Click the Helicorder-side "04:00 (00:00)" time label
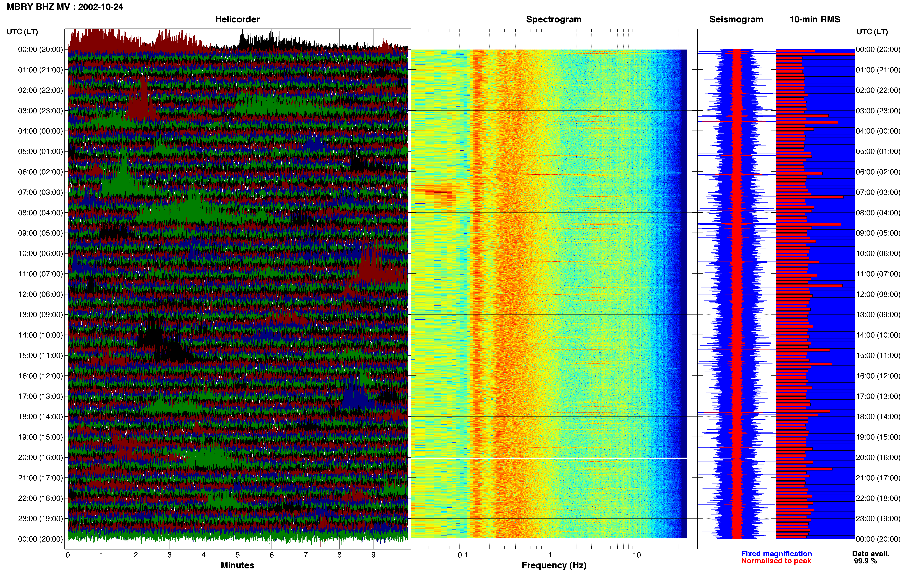The image size is (924, 578). [x=40, y=131]
